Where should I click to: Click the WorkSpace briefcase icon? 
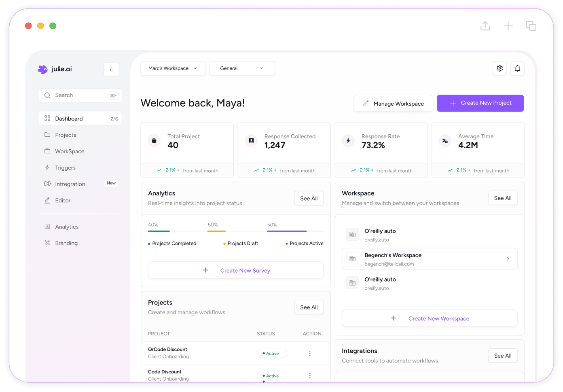[x=47, y=151]
